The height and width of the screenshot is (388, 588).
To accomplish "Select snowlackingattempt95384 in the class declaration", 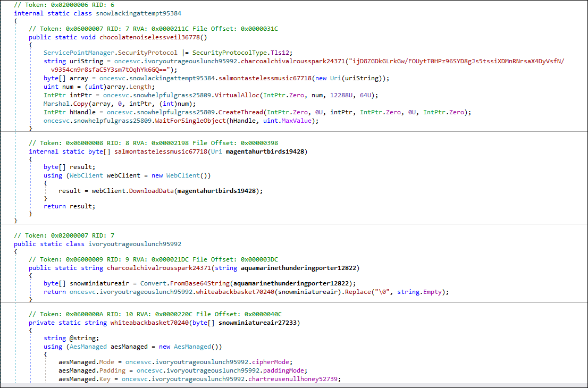I will (x=138, y=13).
